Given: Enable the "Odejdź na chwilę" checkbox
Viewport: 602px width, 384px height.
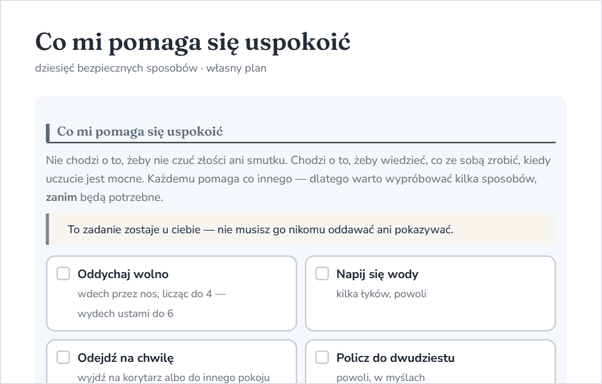Looking at the screenshot, I should click(63, 357).
